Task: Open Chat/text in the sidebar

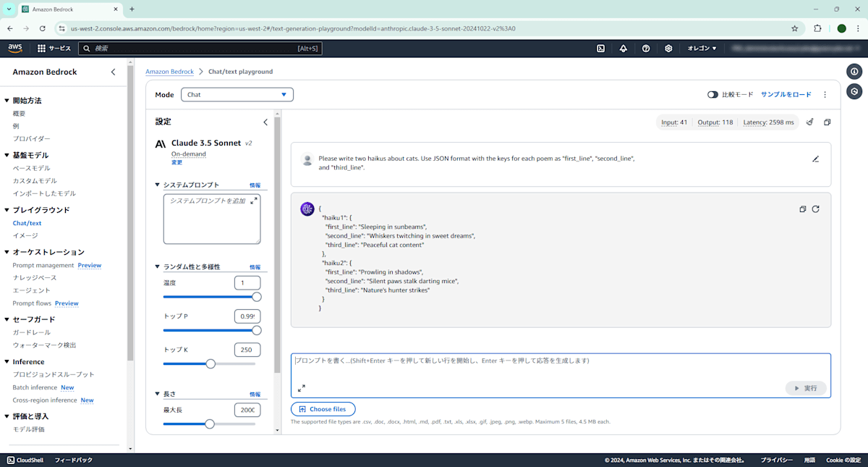Action: click(x=27, y=223)
